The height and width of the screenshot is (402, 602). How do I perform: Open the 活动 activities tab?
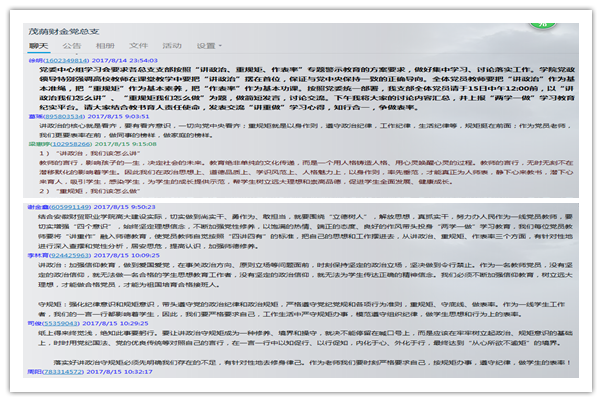(172, 46)
